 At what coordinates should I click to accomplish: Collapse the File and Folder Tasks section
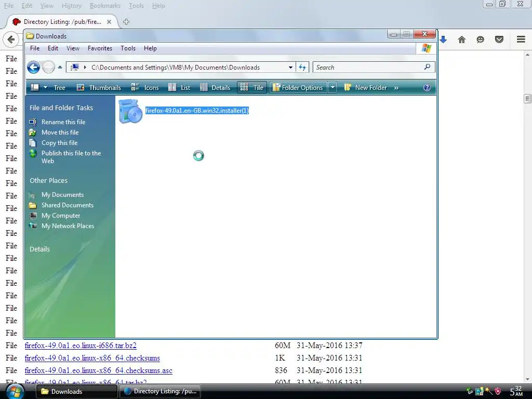[x=61, y=108]
